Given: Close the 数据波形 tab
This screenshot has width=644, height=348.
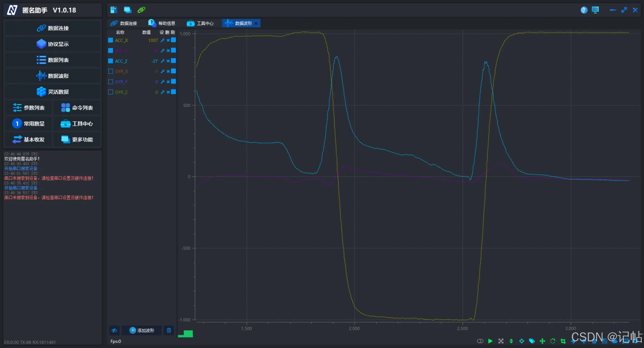Looking at the screenshot, I should tap(256, 24).
